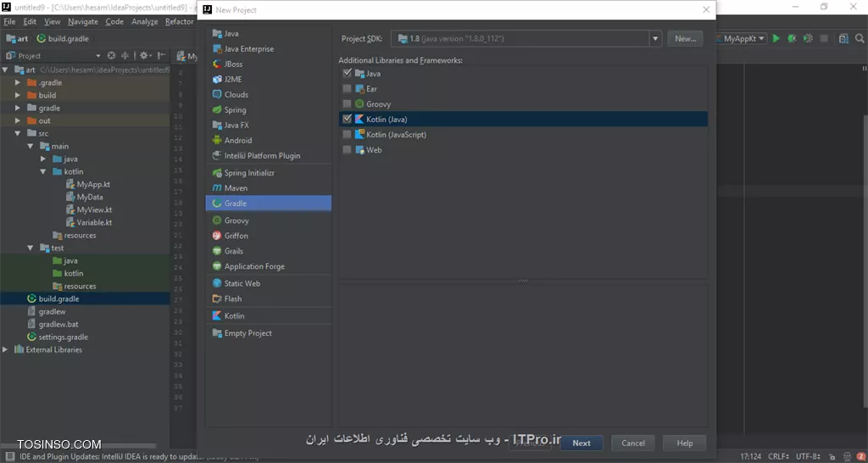
Task: Open the Code menu
Action: tap(114, 21)
